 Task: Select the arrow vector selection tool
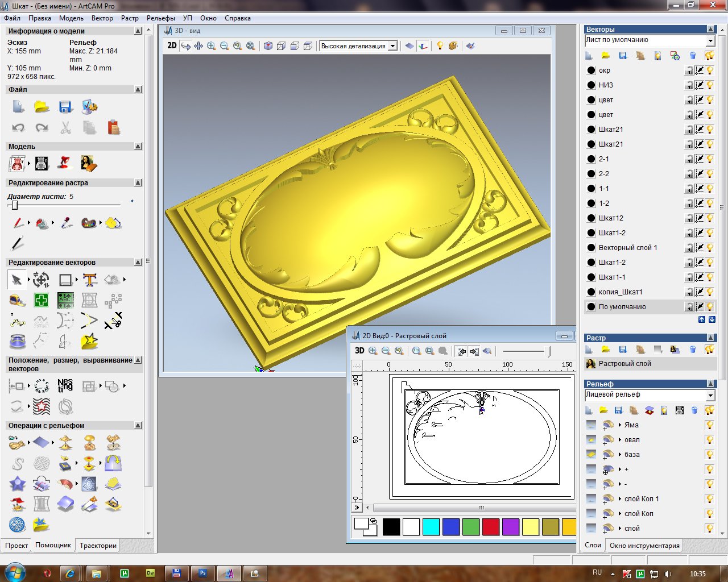click(16, 280)
